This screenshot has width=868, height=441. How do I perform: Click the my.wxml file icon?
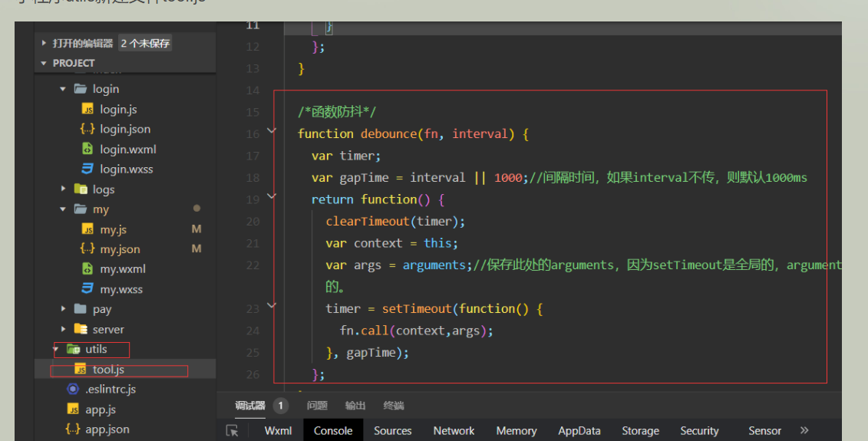click(87, 269)
